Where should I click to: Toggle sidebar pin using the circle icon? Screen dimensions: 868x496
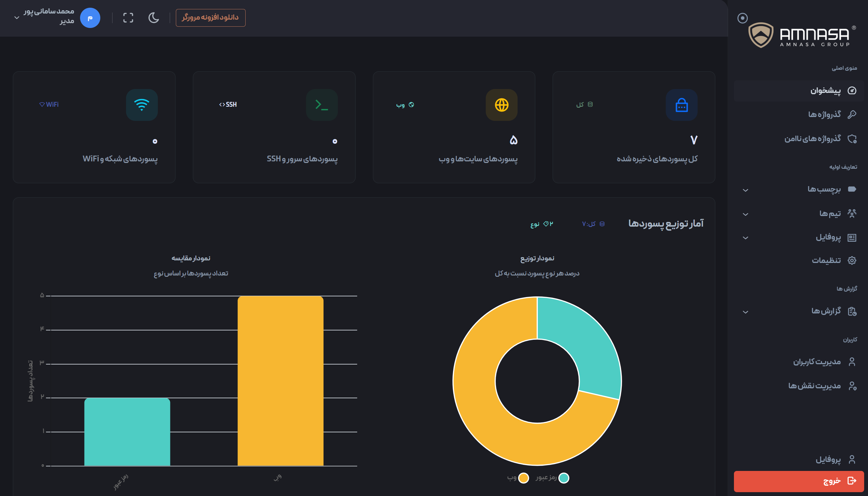coord(742,18)
